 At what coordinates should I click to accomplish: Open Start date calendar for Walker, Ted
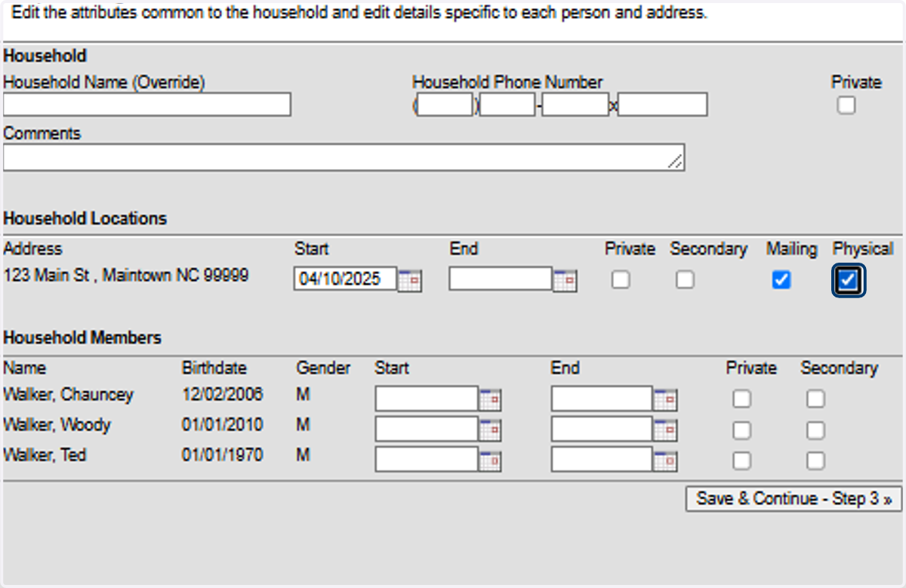[490, 460]
